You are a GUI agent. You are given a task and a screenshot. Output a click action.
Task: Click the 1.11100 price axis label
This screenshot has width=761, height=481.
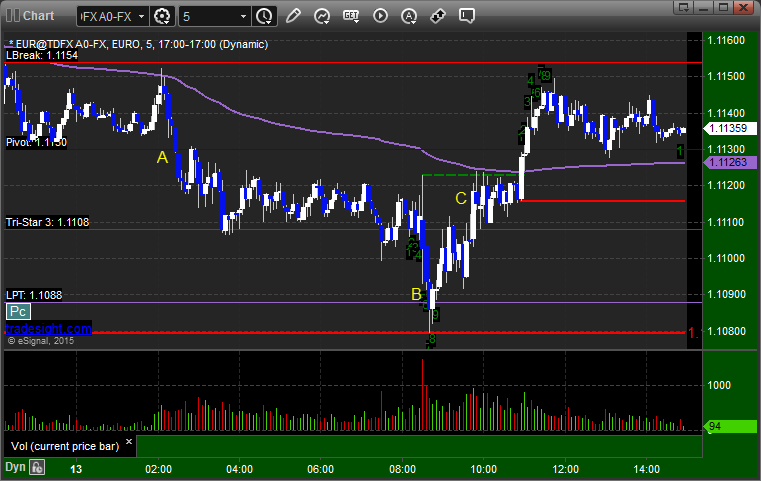[726, 222]
